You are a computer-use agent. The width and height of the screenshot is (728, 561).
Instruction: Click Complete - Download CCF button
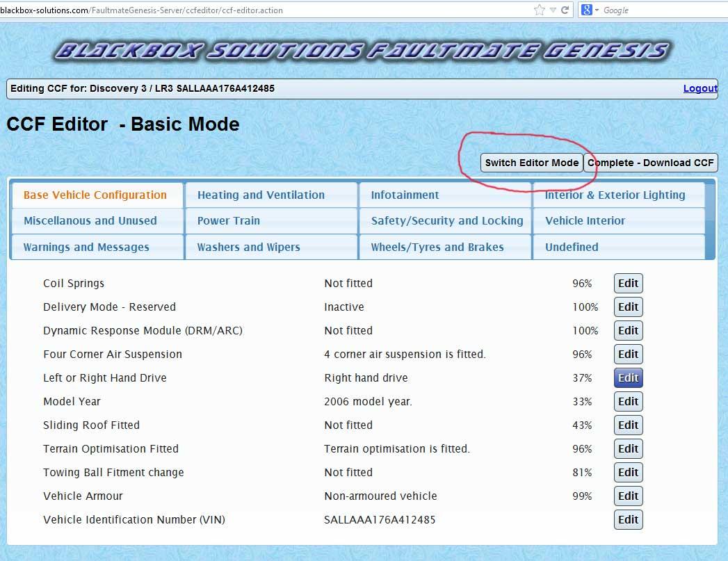pyautogui.click(x=651, y=163)
